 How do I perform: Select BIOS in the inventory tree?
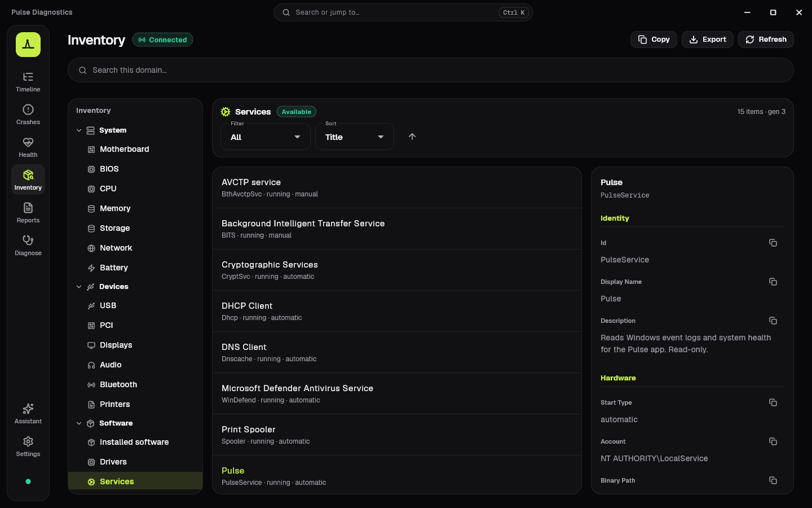coord(135,169)
